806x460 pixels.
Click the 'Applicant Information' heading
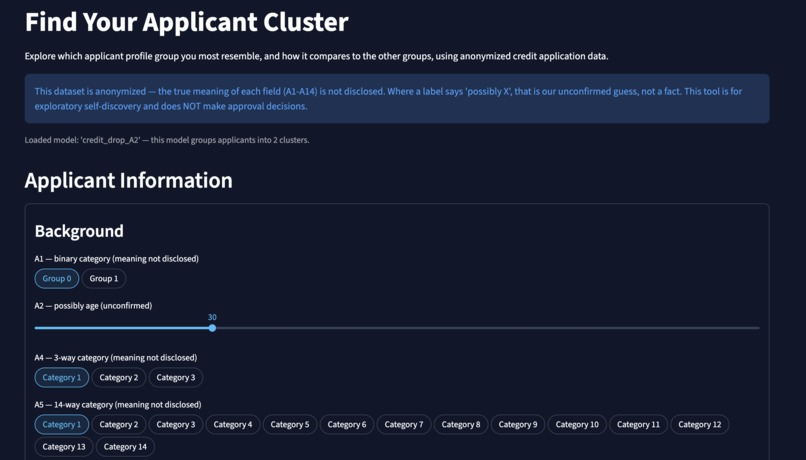(x=129, y=180)
